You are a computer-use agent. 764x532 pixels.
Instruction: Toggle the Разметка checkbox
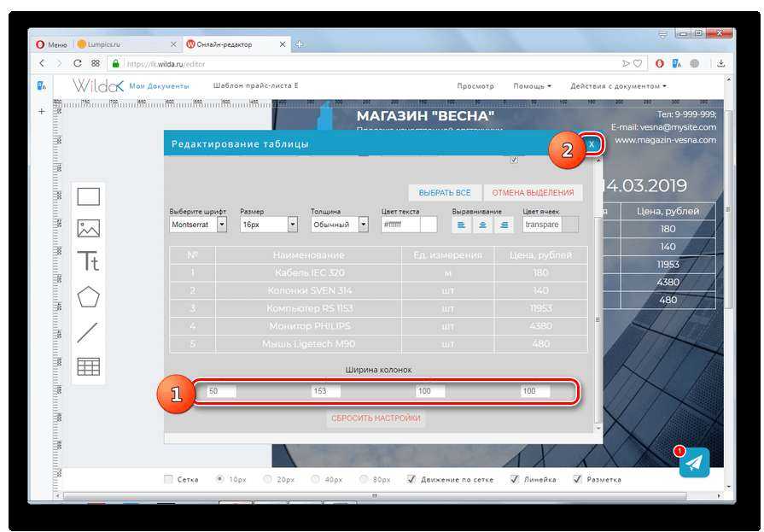click(x=577, y=479)
